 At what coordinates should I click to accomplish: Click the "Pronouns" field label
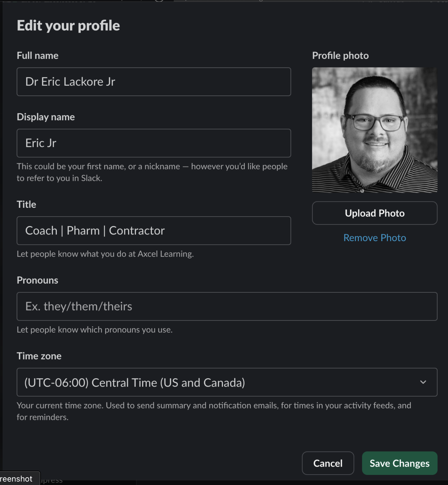37,280
